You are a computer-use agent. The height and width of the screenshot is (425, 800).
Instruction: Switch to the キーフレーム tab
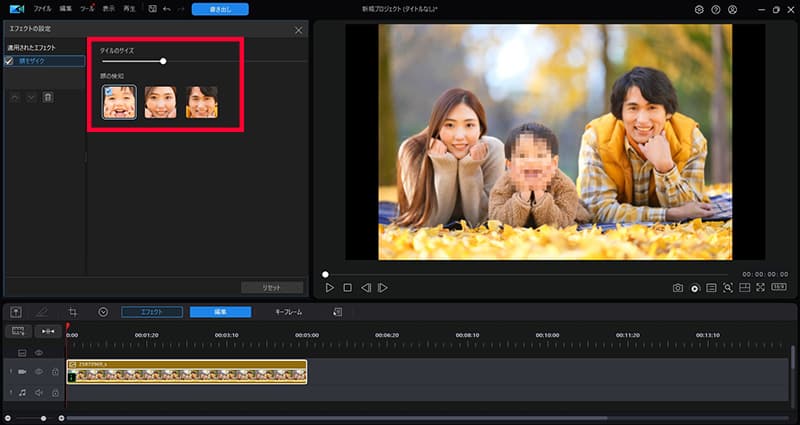288,312
